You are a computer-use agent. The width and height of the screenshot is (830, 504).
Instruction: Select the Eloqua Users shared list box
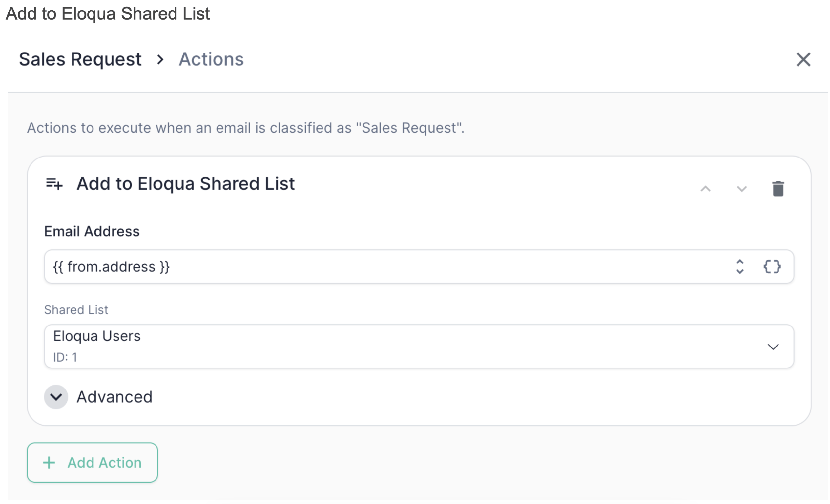tap(419, 346)
